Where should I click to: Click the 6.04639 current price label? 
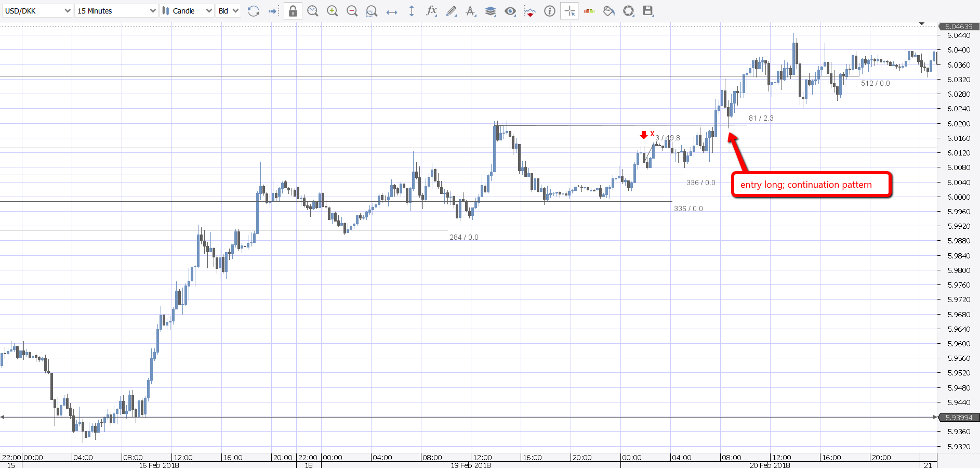(x=959, y=27)
